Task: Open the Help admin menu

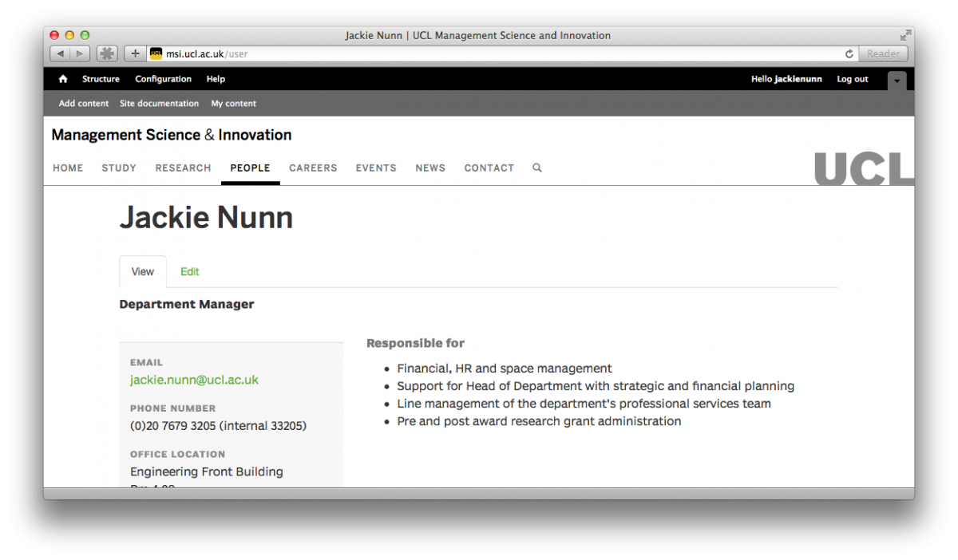Action: click(x=216, y=79)
